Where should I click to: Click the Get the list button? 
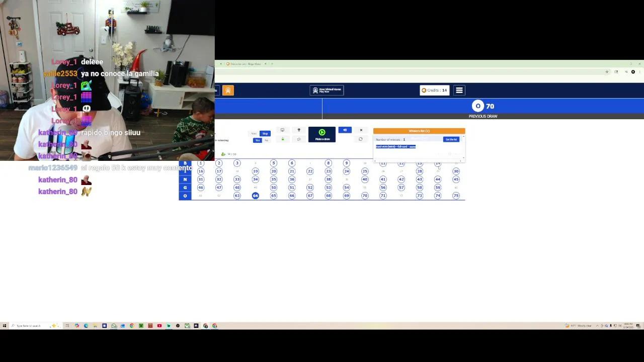451,139
